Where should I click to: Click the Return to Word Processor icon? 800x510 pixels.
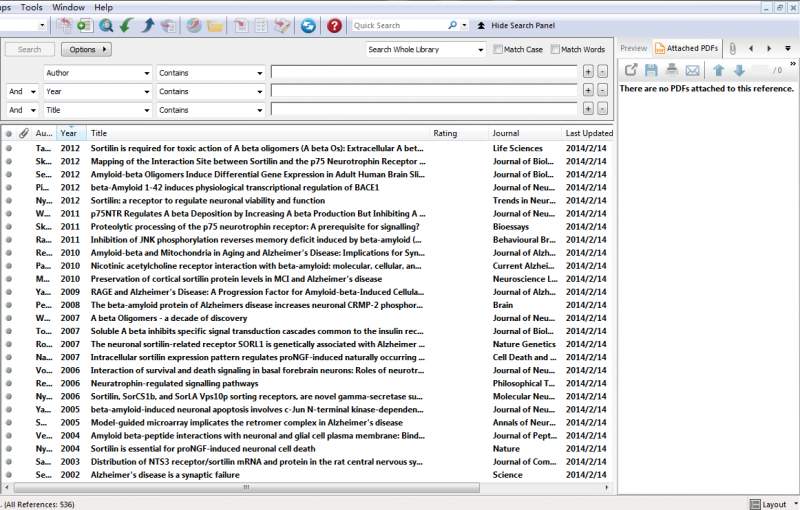point(282,25)
